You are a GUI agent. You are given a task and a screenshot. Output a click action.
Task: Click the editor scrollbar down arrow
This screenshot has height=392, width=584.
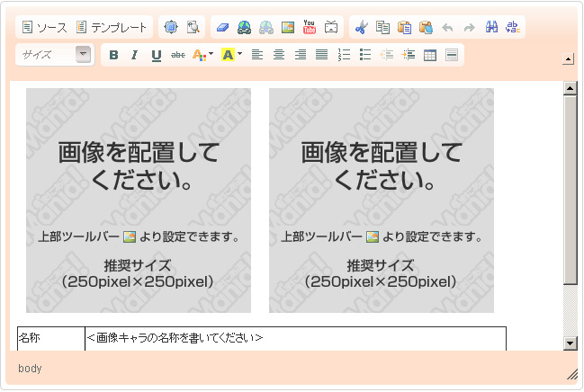click(570, 343)
